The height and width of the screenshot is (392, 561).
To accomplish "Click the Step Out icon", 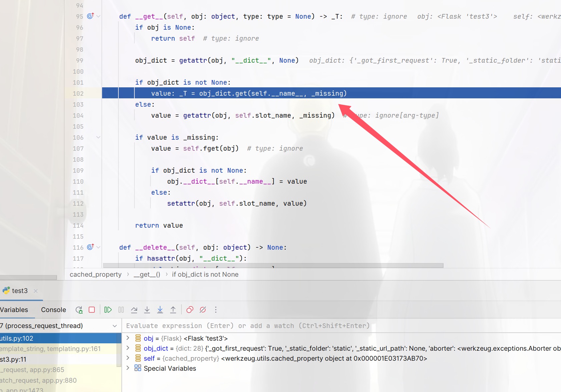I will (x=173, y=310).
